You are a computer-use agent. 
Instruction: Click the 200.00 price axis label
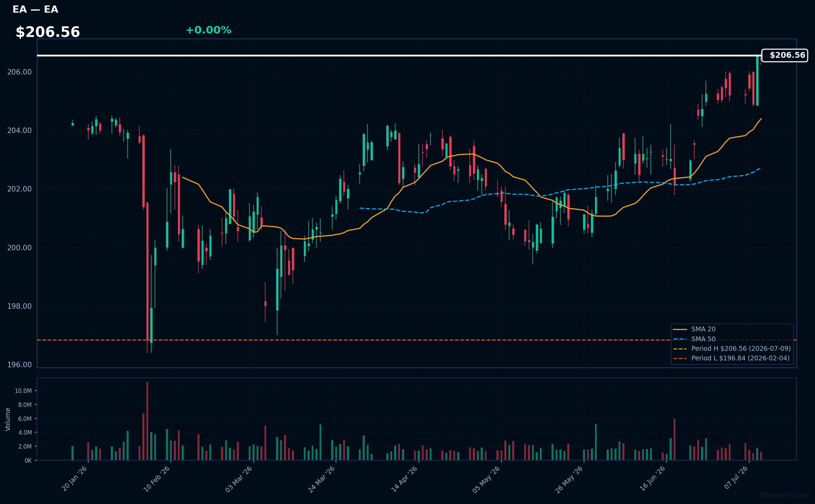click(20, 248)
